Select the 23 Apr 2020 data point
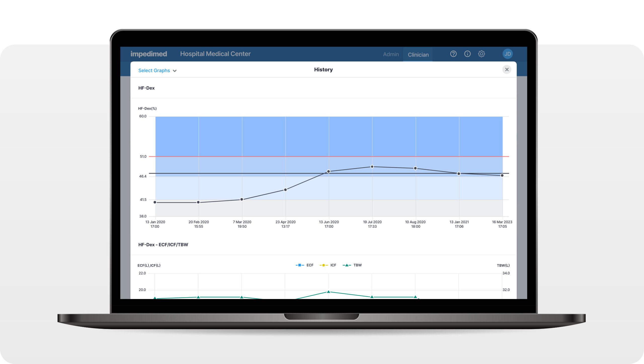Screen dimensions: 644x364 point(285,190)
